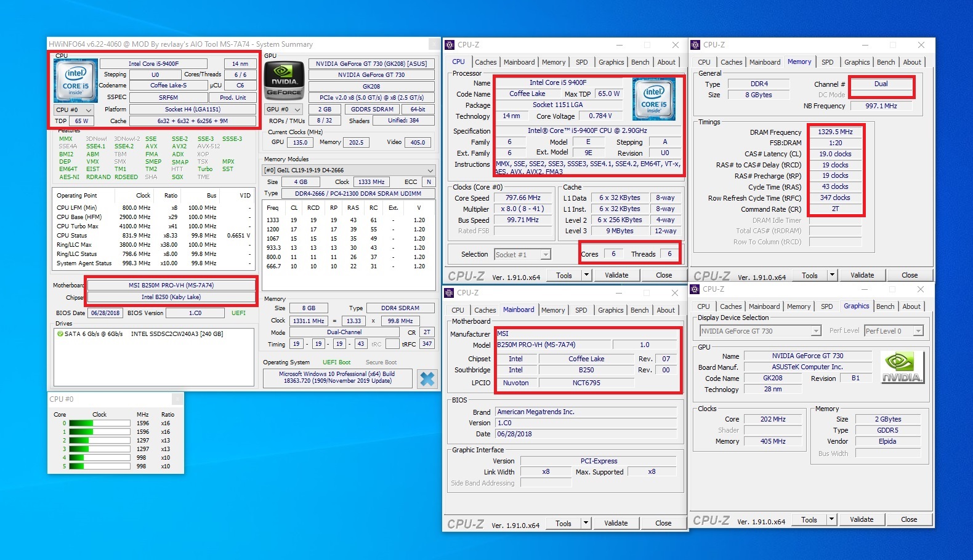Click Close in the CPU-Z Motherboard window
973x560 pixels.
pyautogui.click(x=663, y=523)
